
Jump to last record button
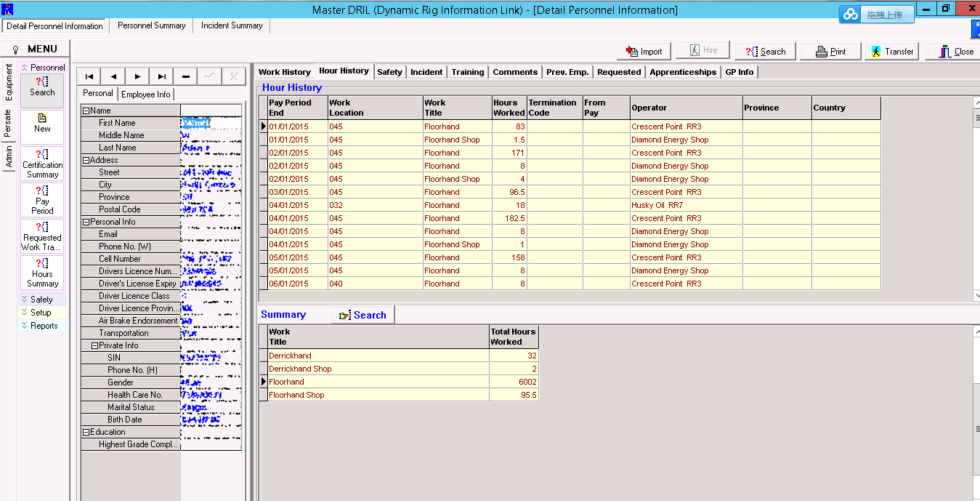click(161, 76)
